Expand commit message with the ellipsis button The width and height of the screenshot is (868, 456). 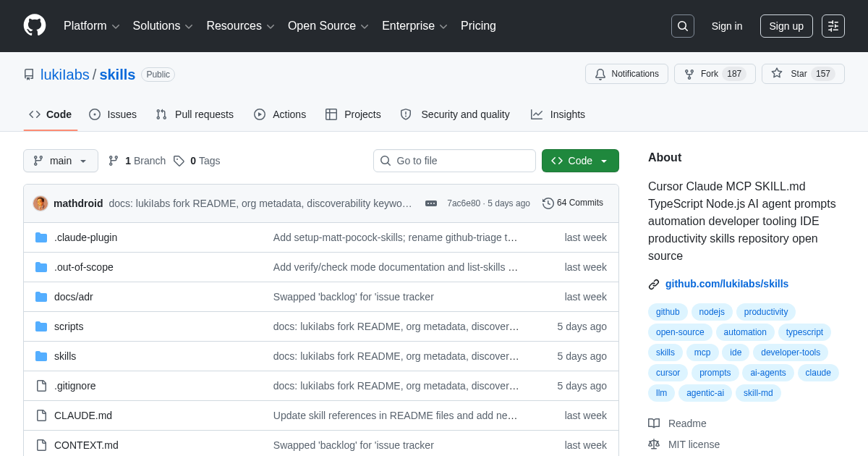point(431,203)
